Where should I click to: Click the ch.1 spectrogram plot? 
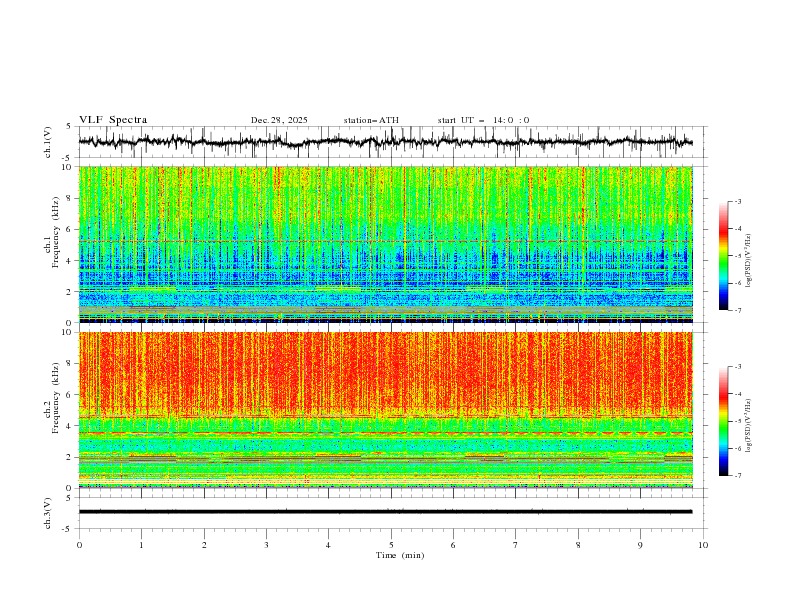[385, 244]
